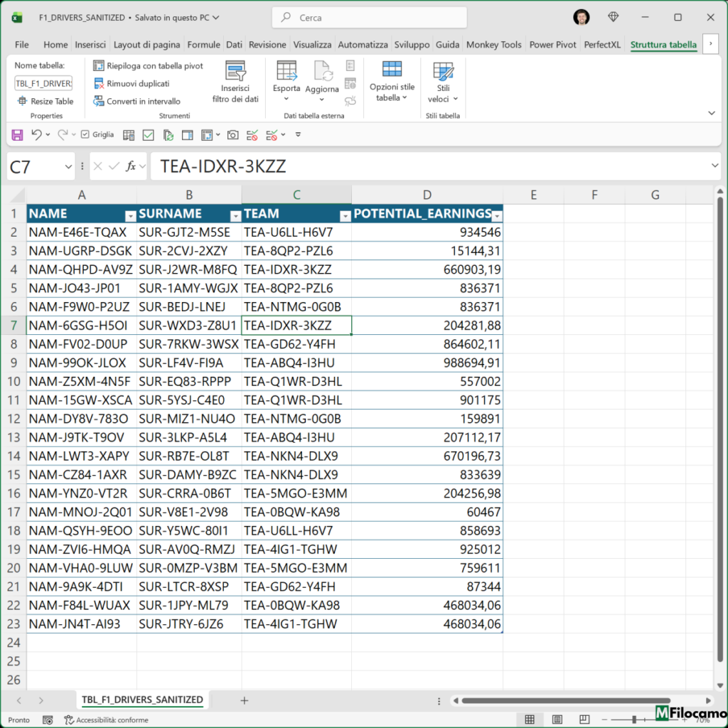The height and width of the screenshot is (728, 728).
Task: Click the Undo arrow icon
Action: [x=36, y=134]
